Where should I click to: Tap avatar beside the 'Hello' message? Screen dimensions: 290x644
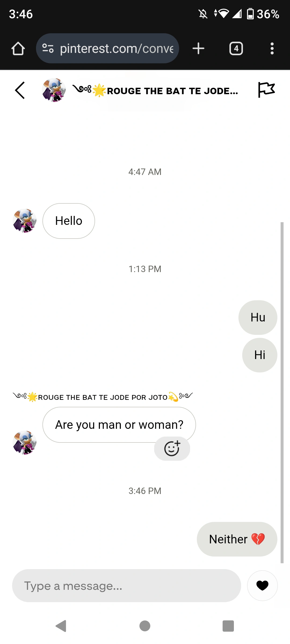point(24,221)
